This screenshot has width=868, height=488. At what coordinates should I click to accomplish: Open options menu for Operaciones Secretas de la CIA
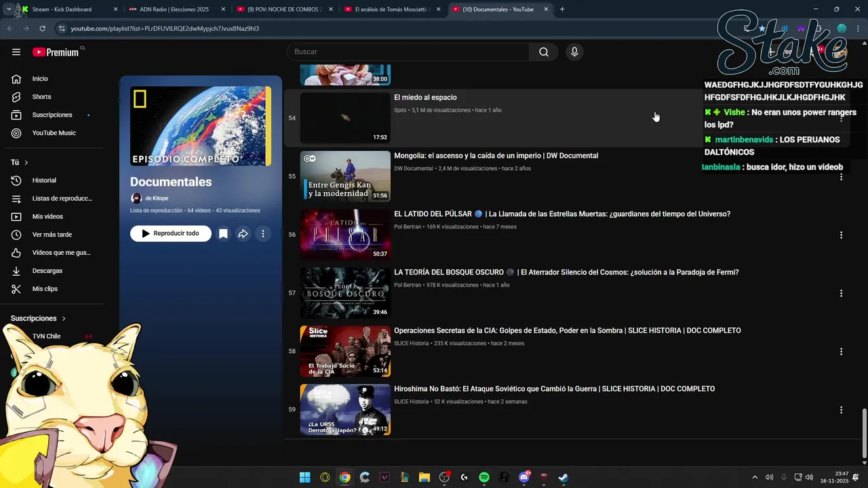(841, 352)
